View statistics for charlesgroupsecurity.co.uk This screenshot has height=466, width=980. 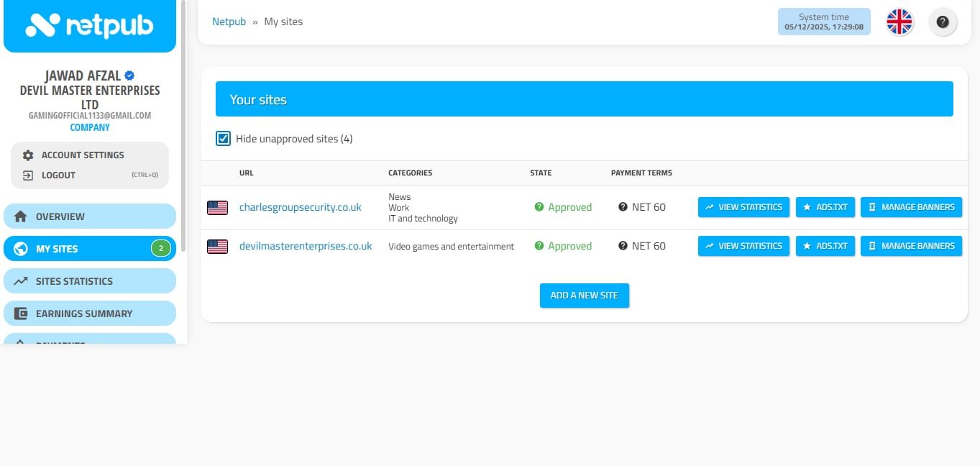pos(743,207)
